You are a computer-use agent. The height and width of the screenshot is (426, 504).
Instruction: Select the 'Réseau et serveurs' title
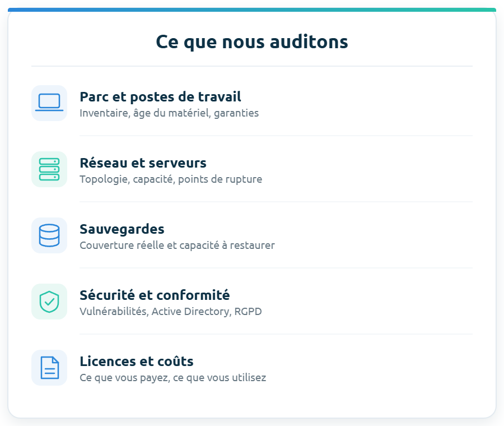pos(143,163)
